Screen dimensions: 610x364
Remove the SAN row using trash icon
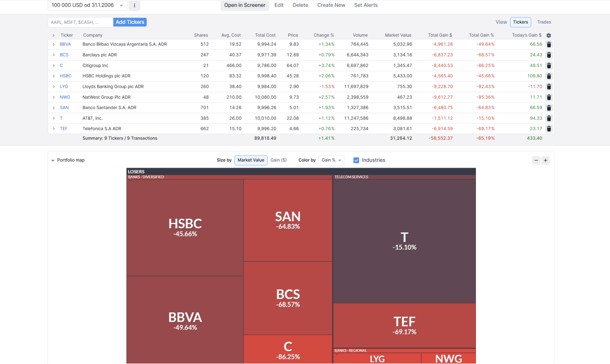click(549, 108)
